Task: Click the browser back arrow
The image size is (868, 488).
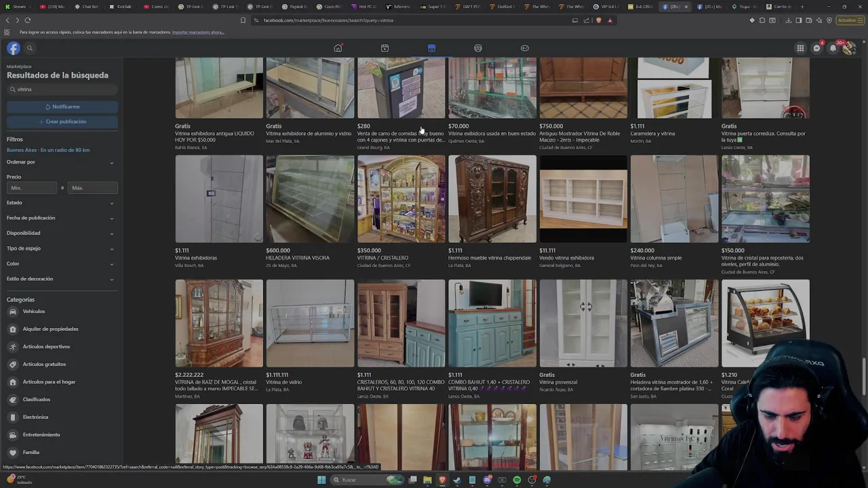Action: pyautogui.click(x=7, y=20)
